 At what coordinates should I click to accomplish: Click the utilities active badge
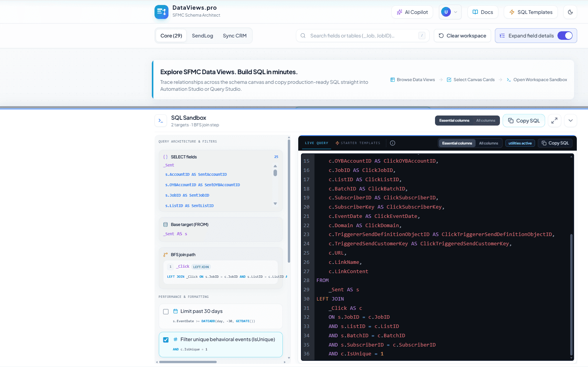point(520,143)
